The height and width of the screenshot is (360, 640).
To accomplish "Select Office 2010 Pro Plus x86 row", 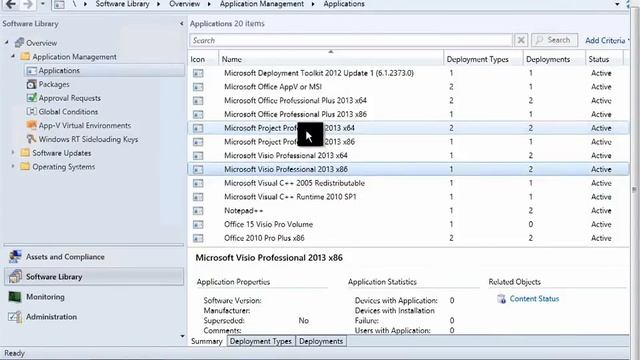I will pos(408,238).
